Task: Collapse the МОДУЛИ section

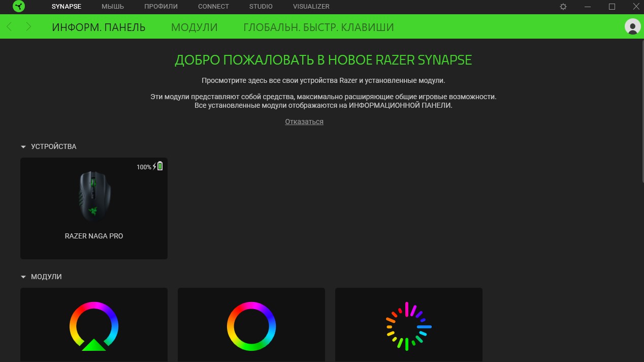Action: pyautogui.click(x=23, y=277)
